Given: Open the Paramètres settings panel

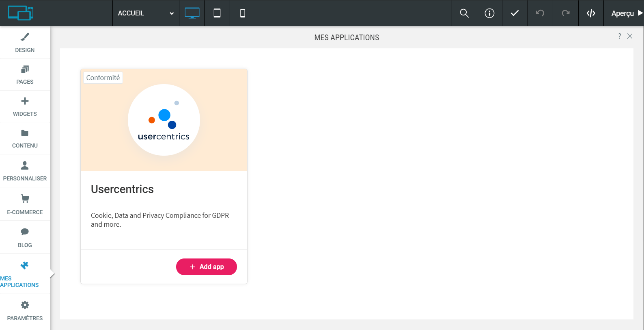Looking at the screenshot, I should click(25, 311).
